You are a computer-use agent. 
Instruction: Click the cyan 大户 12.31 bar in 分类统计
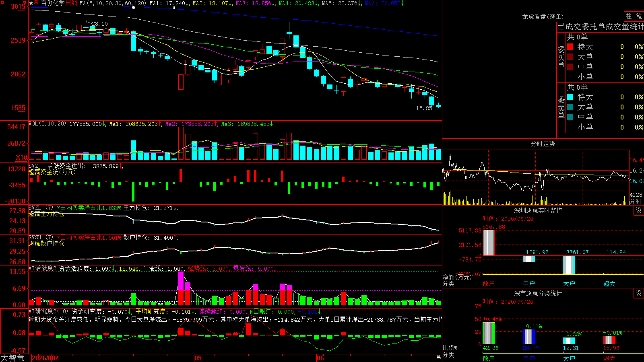click(x=569, y=341)
